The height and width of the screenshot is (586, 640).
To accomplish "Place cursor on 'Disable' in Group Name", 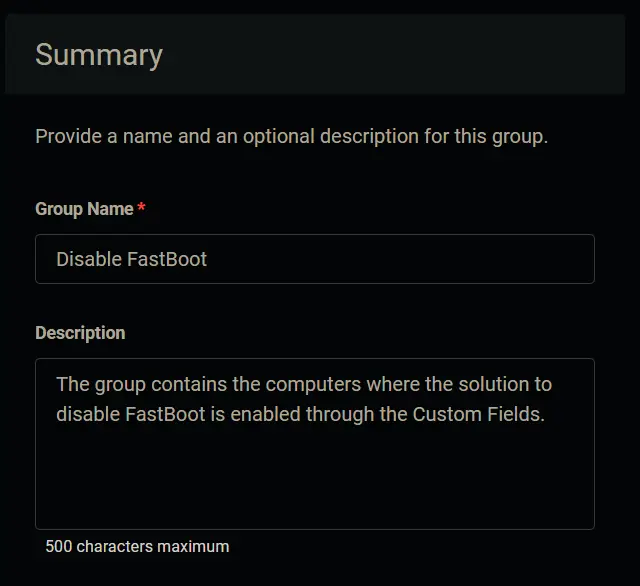I will pyautogui.click(x=89, y=259).
